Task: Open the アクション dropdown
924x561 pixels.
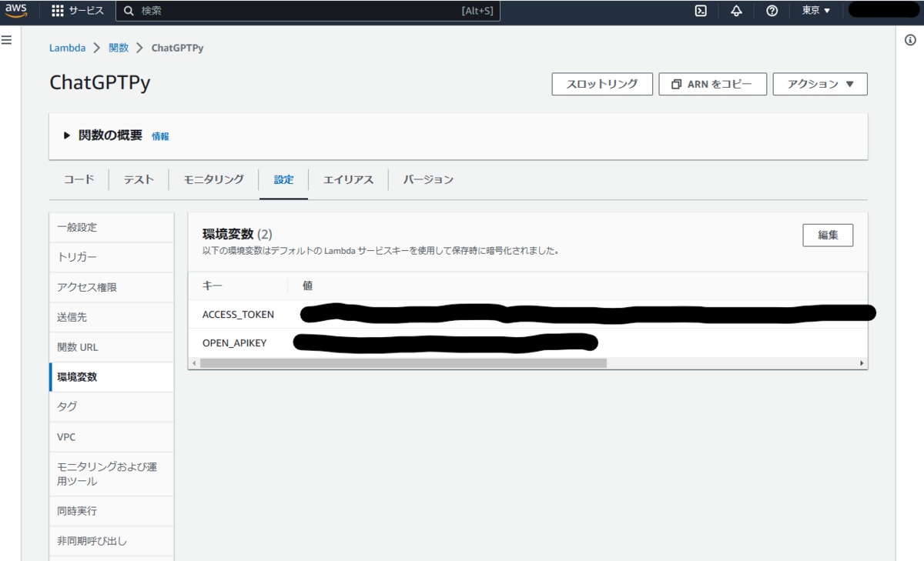Action: [819, 84]
